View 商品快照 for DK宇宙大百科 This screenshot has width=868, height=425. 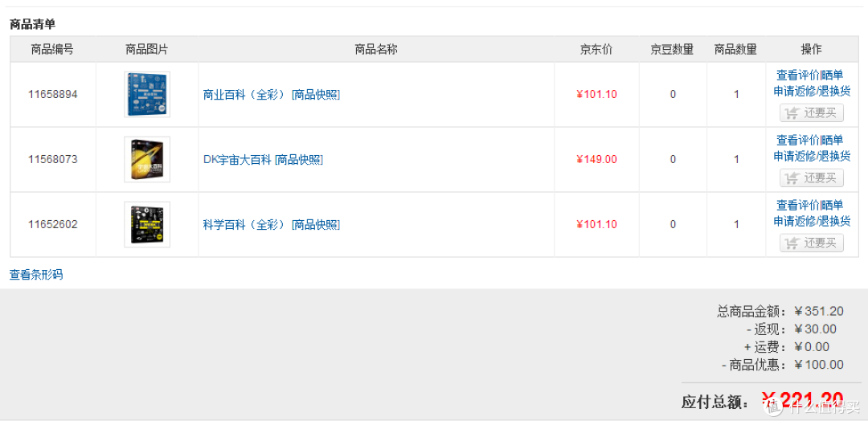pos(299,160)
